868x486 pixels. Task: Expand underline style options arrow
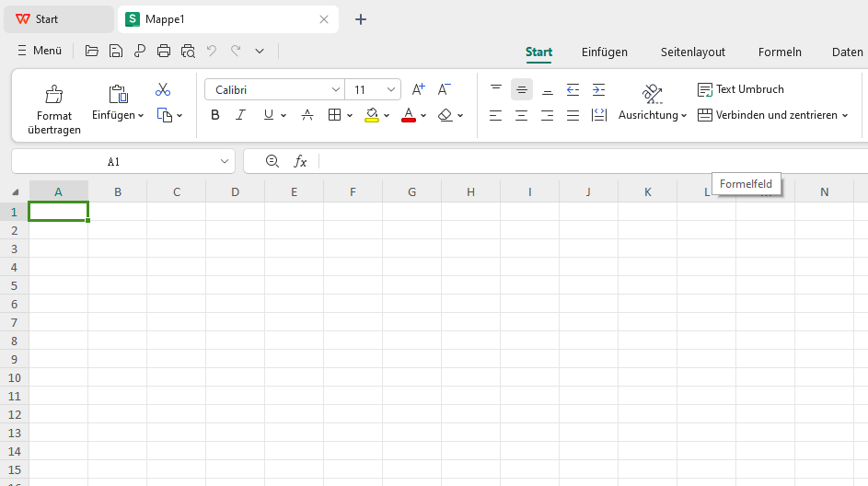284,116
